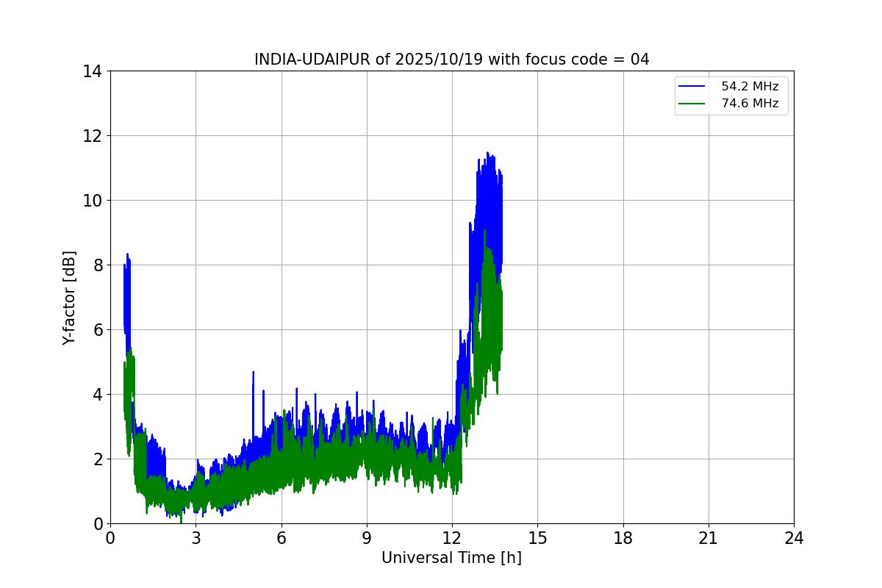Click the blue peak above 11 dB near 13 hours
882x588 pixels.
(487, 154)
